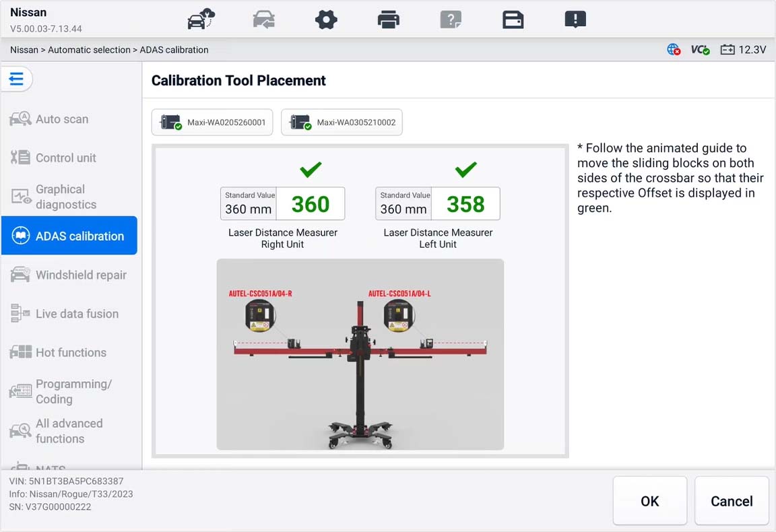Click the Calibration Tool Placement heading
Image resolution: width=776 pixels, height=532 pixels.
[238, 80]
